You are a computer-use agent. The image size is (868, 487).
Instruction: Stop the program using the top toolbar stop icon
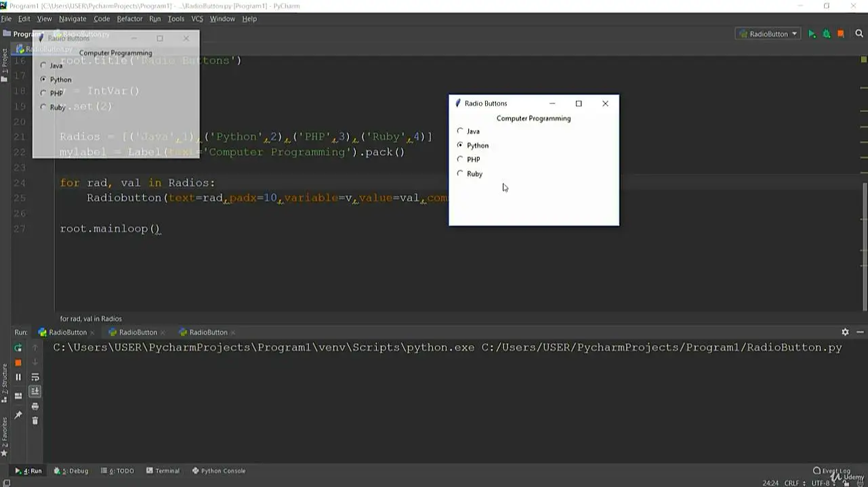tap(841, 34)
